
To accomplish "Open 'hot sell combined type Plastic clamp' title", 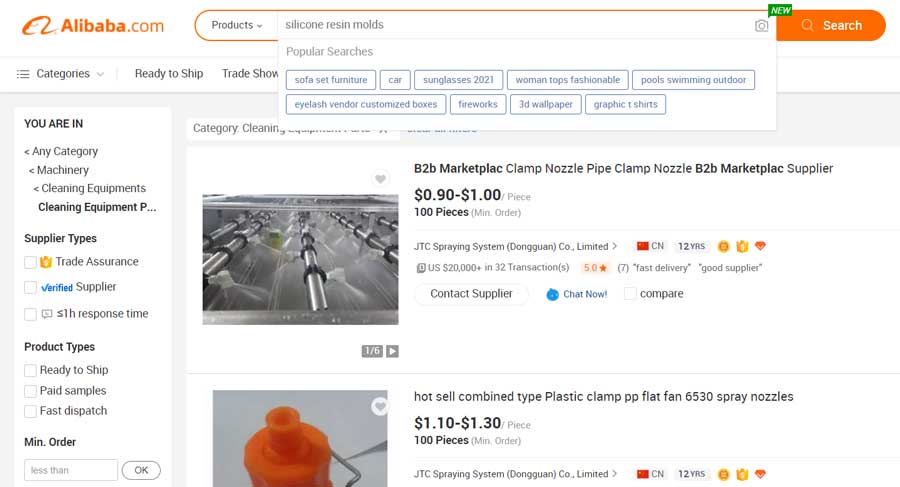I will pos(604,396).
